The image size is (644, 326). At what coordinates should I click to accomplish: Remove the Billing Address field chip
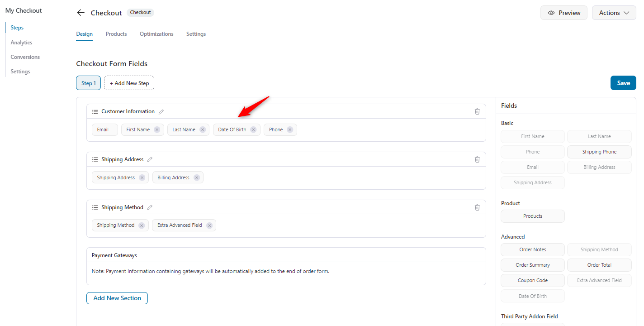pos(197,177)
